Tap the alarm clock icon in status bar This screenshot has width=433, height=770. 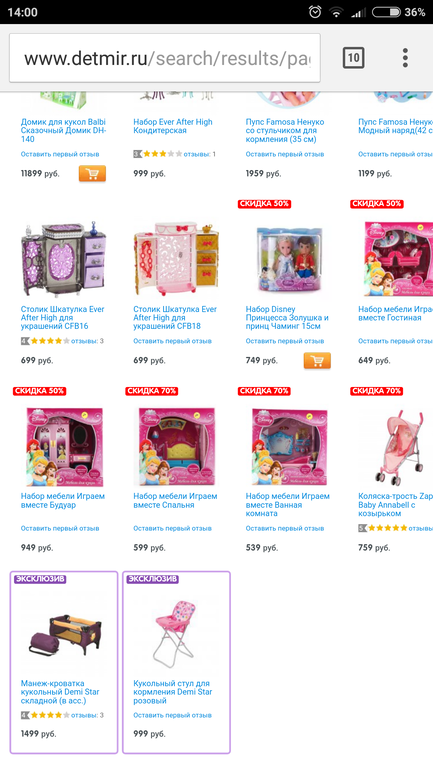tap(315, 12)
